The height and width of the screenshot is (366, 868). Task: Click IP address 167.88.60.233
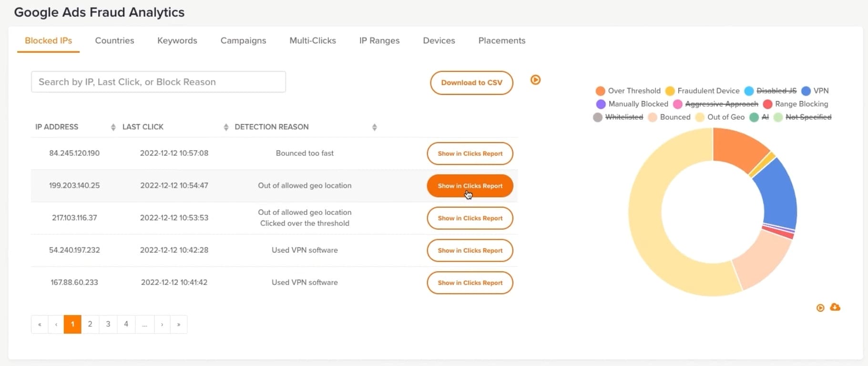click(74, 283)
